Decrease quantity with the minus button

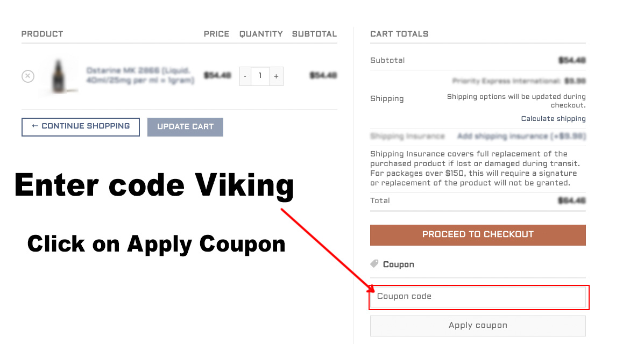[245, 76]
